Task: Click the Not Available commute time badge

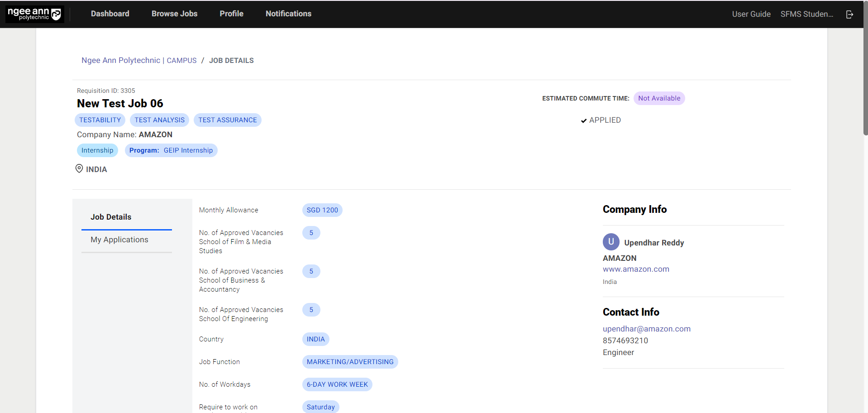Action: pyautogui.click(x=659, y=98)
